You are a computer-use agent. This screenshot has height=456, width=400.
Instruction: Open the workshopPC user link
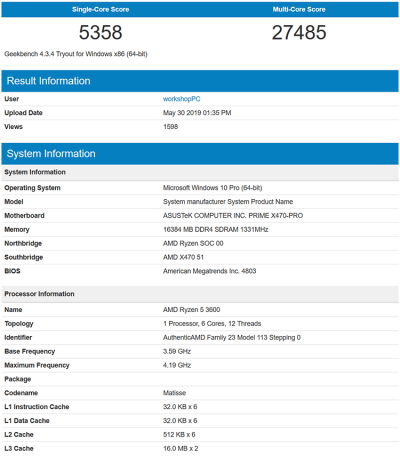click(x=181, y=99)
